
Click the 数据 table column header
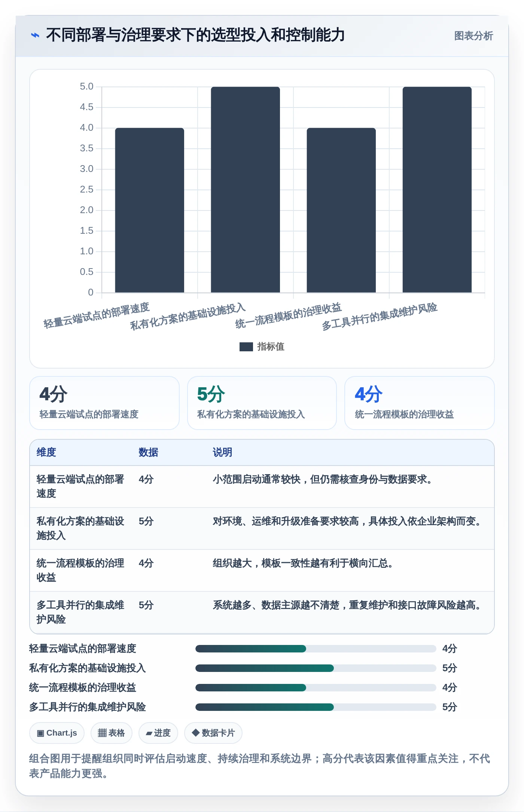click(149, 452)
